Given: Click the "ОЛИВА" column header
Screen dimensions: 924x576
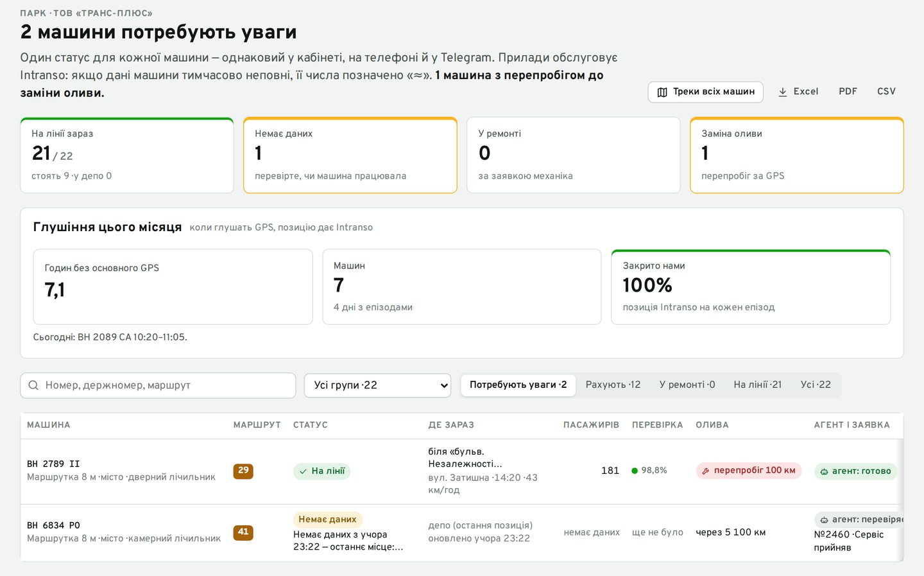Looking at the screenshot, I should [x=712, y=425].
